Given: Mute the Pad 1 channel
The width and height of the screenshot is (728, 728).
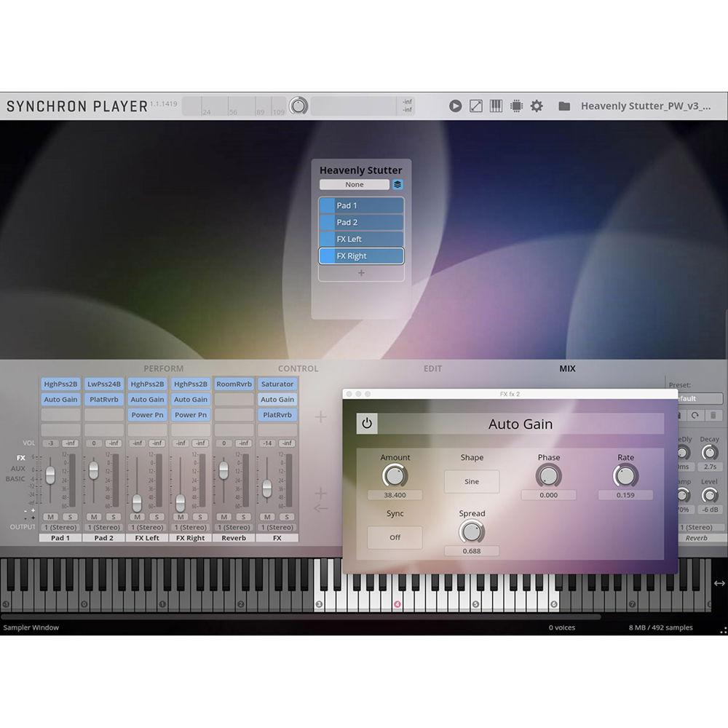Looking at the screenshot, I should 49,515.
